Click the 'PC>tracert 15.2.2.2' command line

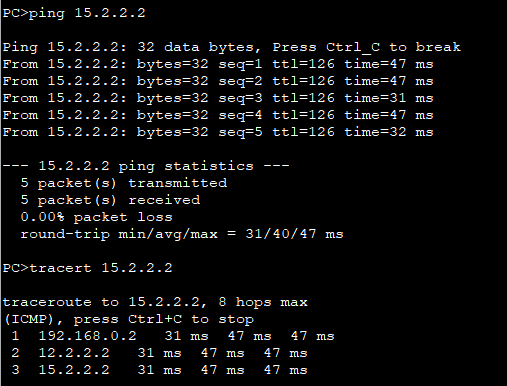[x=88, y=268]
